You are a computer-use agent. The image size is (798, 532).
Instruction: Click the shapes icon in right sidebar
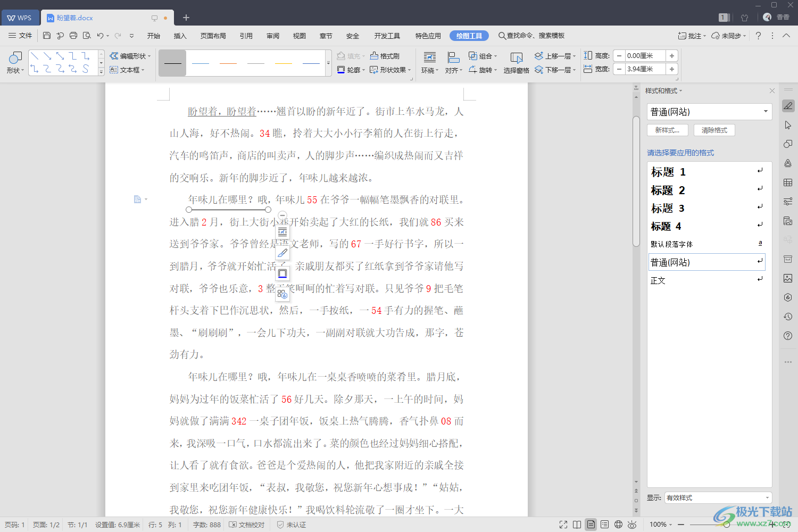(788, 144)
